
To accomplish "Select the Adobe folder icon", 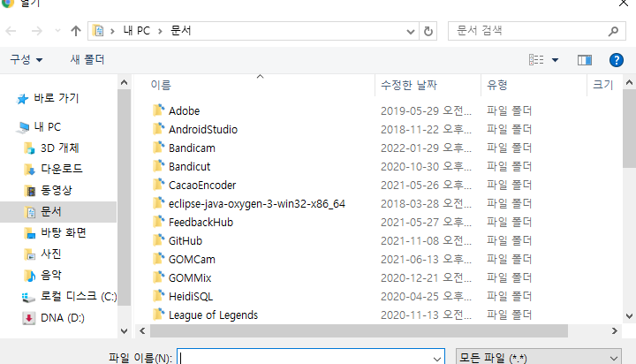I will click(159, 110).
